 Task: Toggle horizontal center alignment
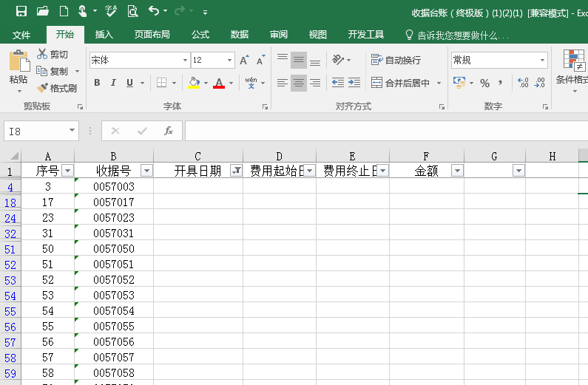pyautogui.click(x=299, y=83)
